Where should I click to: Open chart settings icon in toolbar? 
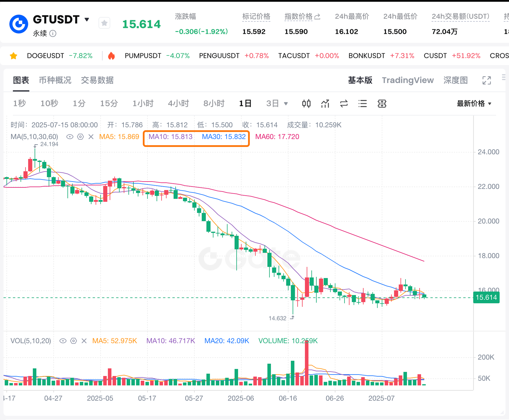click(x=382, y=104)
